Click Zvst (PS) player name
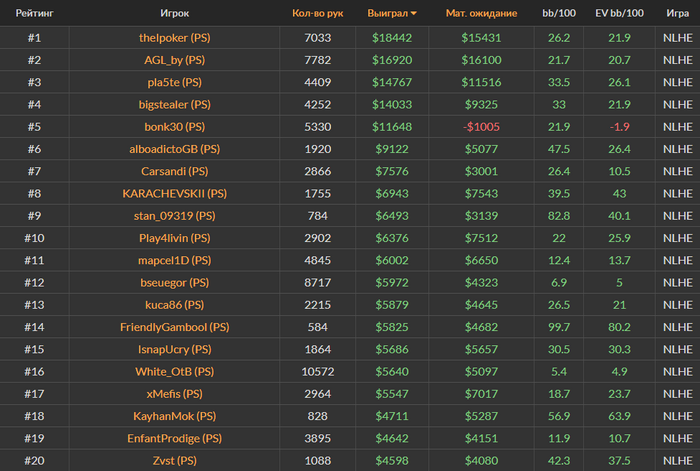The image size is (700, 471). pos(175,460)
